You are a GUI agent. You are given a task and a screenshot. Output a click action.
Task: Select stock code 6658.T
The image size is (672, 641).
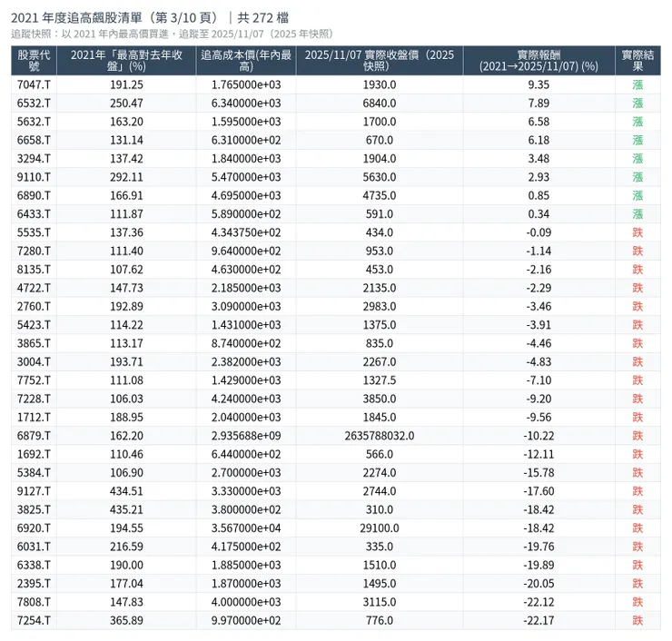click(x=34, y=140)
